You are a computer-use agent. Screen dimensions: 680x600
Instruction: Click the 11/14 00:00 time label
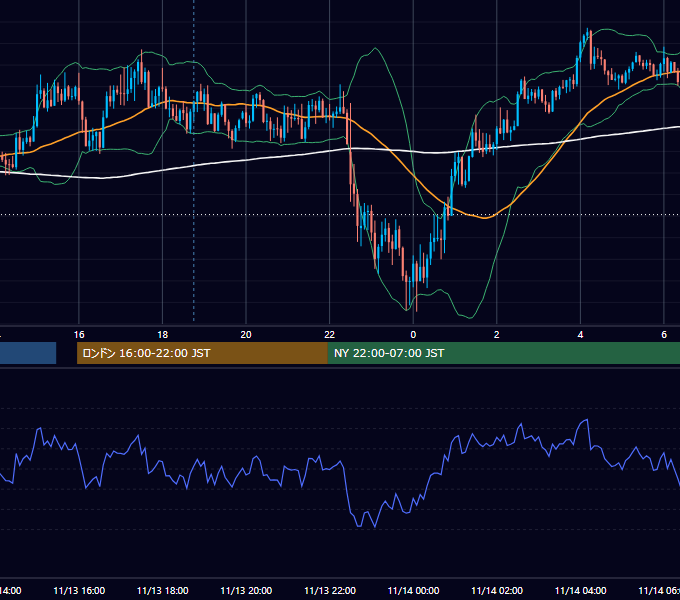pos(413,591)
